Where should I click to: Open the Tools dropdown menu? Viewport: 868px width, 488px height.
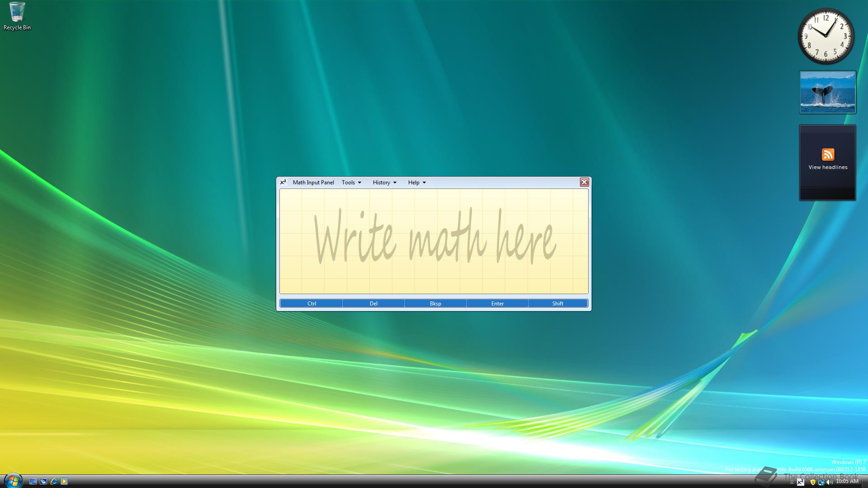(x=351, y=183)
